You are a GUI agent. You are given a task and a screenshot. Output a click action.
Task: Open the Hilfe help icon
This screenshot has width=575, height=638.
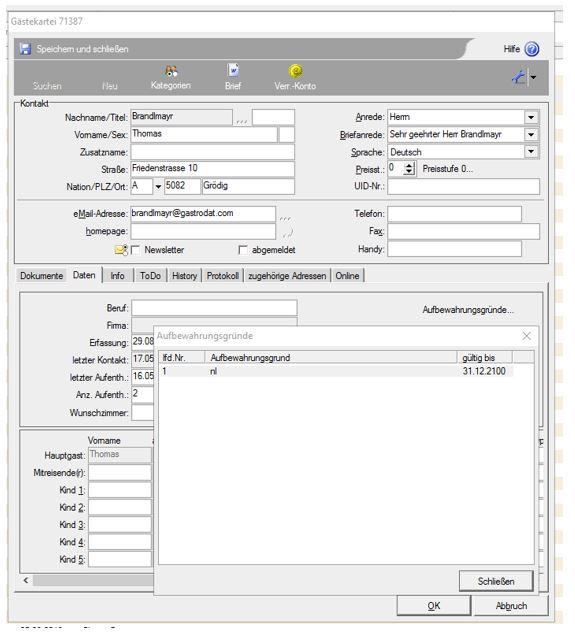[531, 49]
